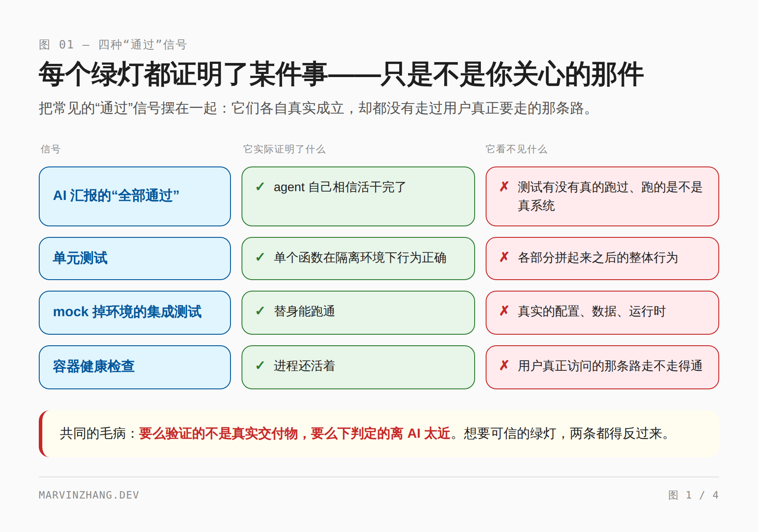Click the column header '信号'

click(50, 149)
